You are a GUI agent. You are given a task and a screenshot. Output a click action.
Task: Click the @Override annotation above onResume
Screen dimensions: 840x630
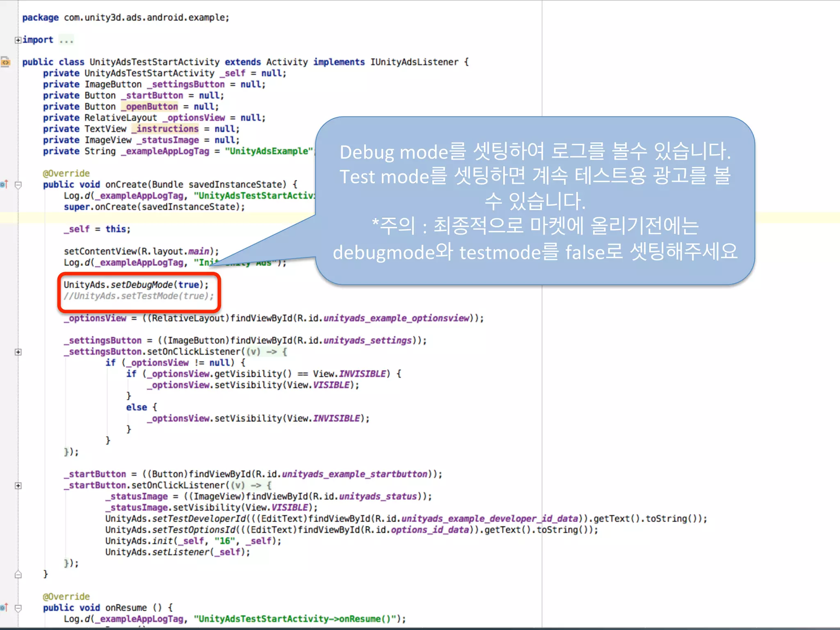point(66,597)
